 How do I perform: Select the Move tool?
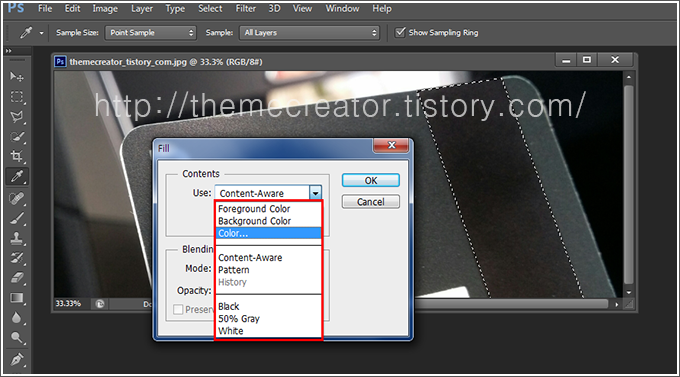17,77
